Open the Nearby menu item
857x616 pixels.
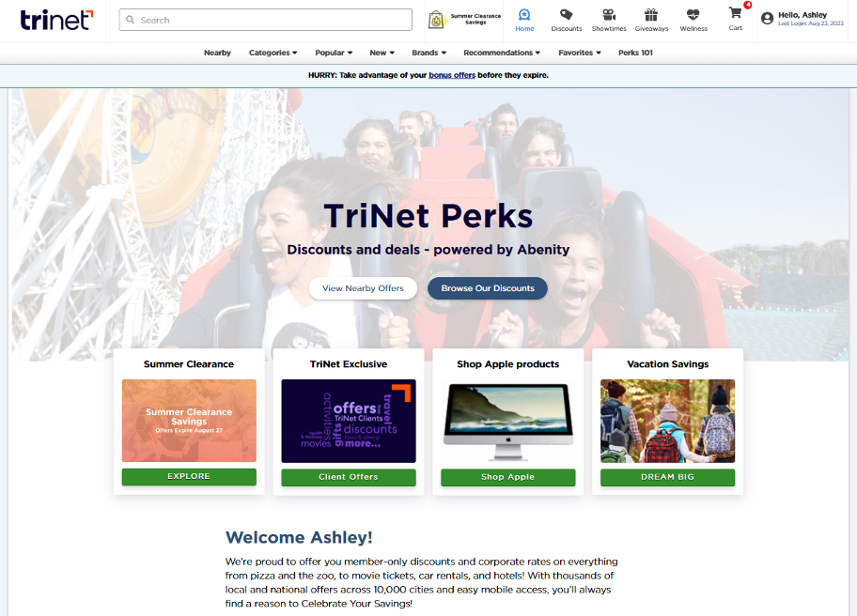217,53
